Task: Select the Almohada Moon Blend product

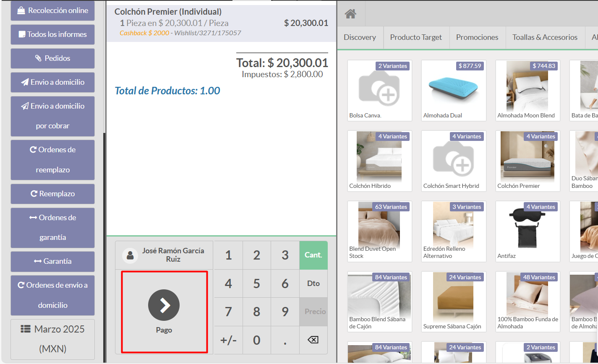Action: click(x=528, y=91)
